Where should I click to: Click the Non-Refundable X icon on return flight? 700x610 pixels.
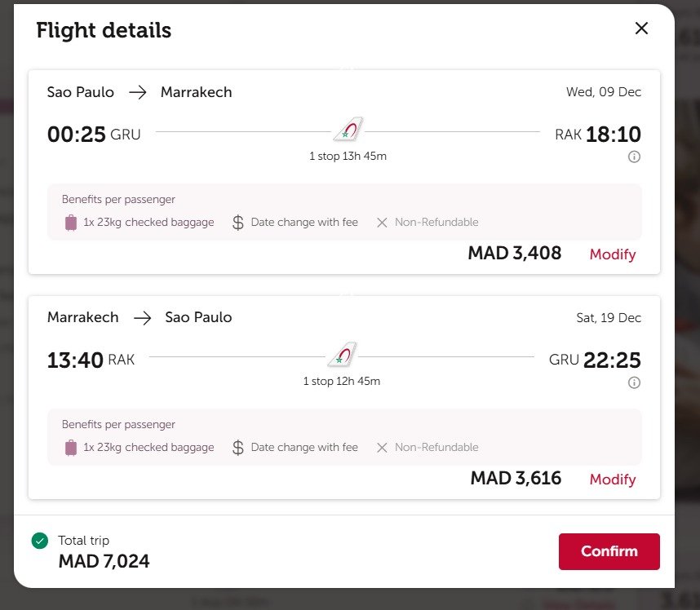382,448
